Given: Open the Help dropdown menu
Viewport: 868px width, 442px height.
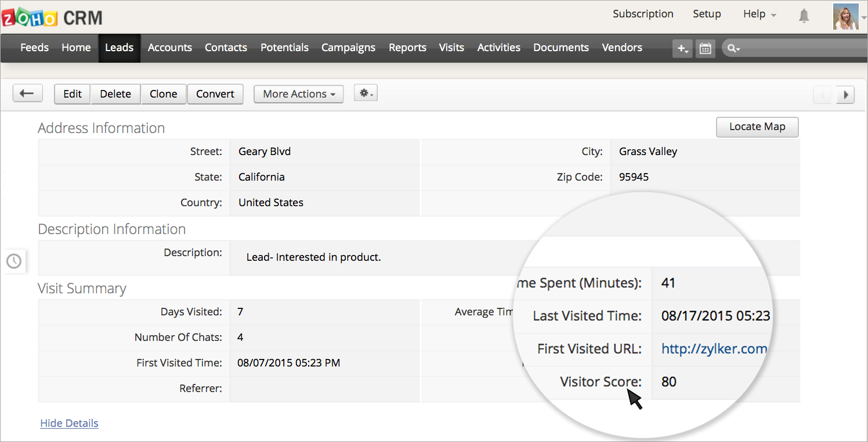Looking at the screenshot, I should coord(759,14).
